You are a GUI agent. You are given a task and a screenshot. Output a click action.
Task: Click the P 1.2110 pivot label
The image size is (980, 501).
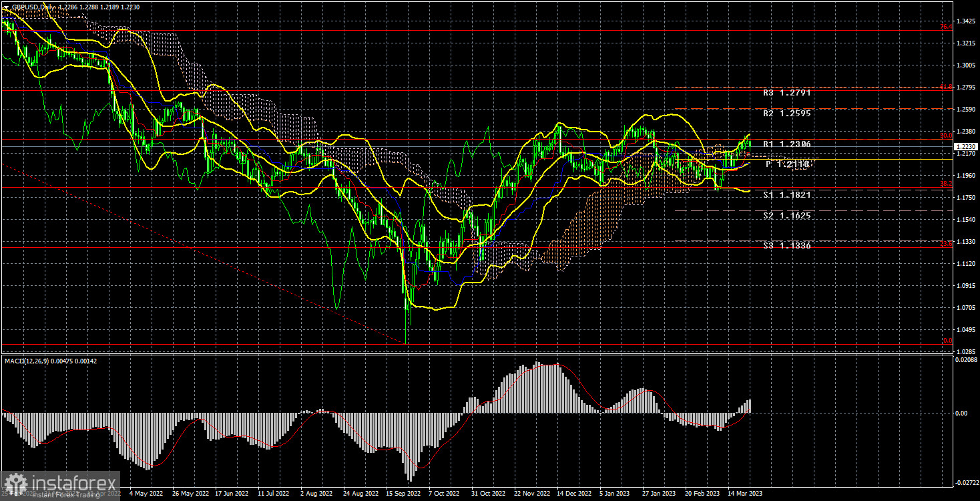coord(788,164)
